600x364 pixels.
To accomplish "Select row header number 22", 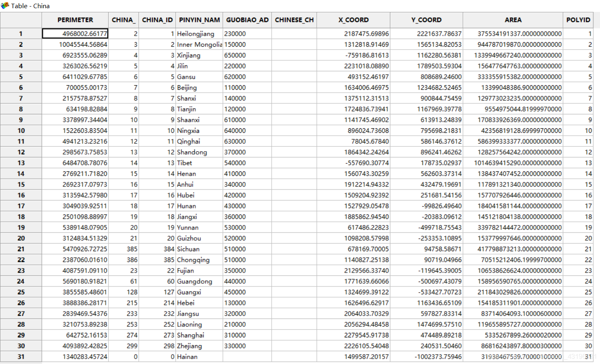I will pos(21,259).
